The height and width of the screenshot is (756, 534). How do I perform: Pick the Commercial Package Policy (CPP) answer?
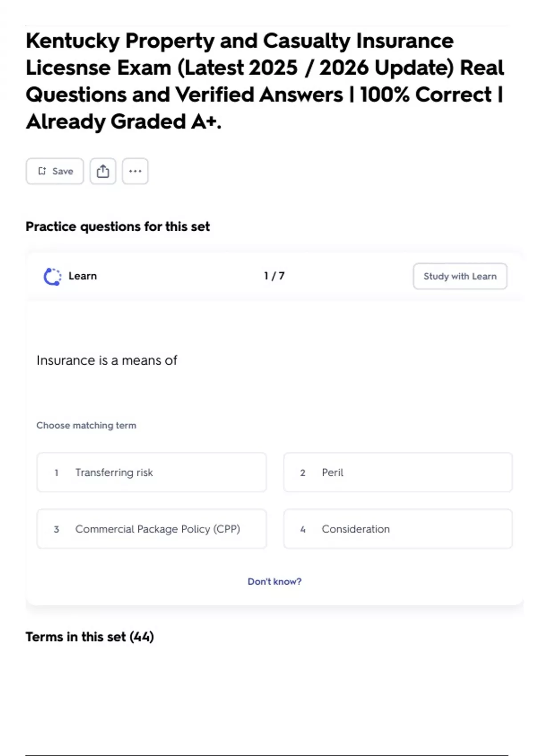point(151,529)
